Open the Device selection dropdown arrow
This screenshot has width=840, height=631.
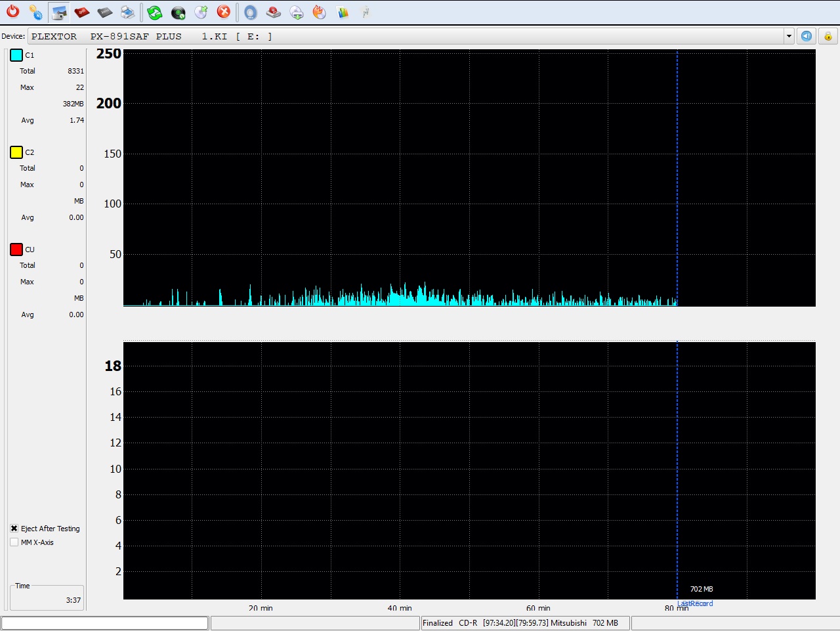tap(789, 36)
